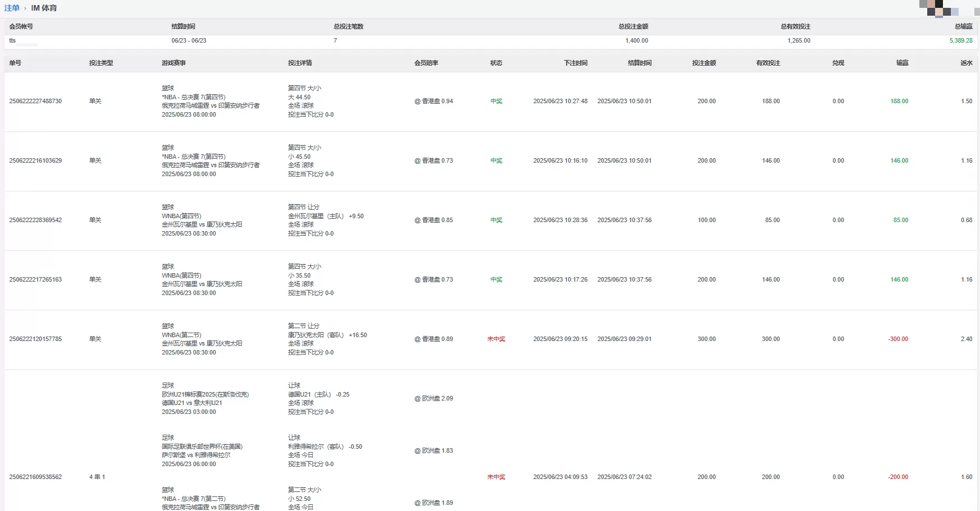Select settlement date range 06/23 - 06/23
The image size is (980, 511).
189,40
